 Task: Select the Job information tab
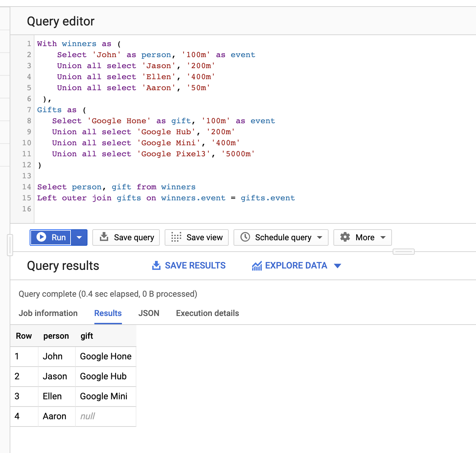pos(48,313)
